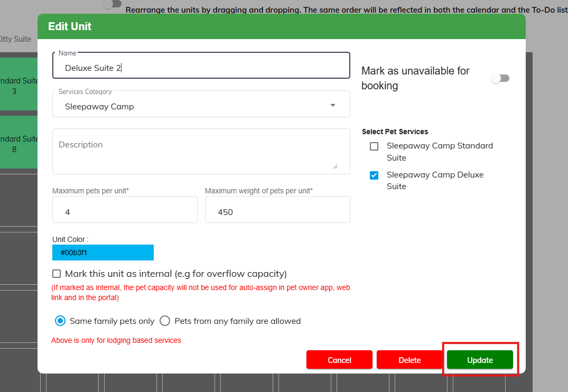Viewport: 568px width, 392px height.
Task: Toggle Mark as unavailable for booking
Action: click(500, 78)
